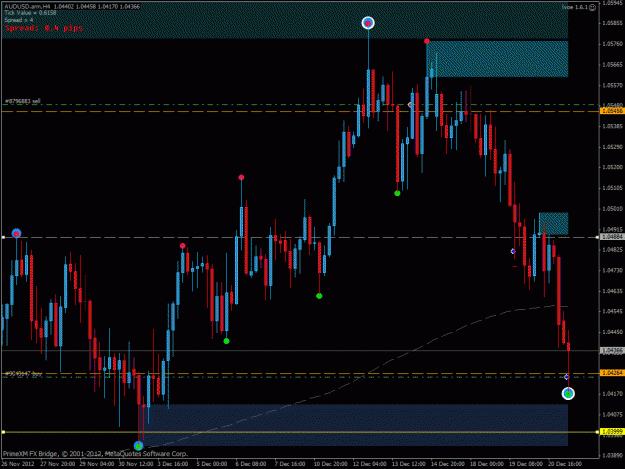Select the #8796883 sell order label
Viewport: 625px width, 469px height.
[x=23, y=101]
